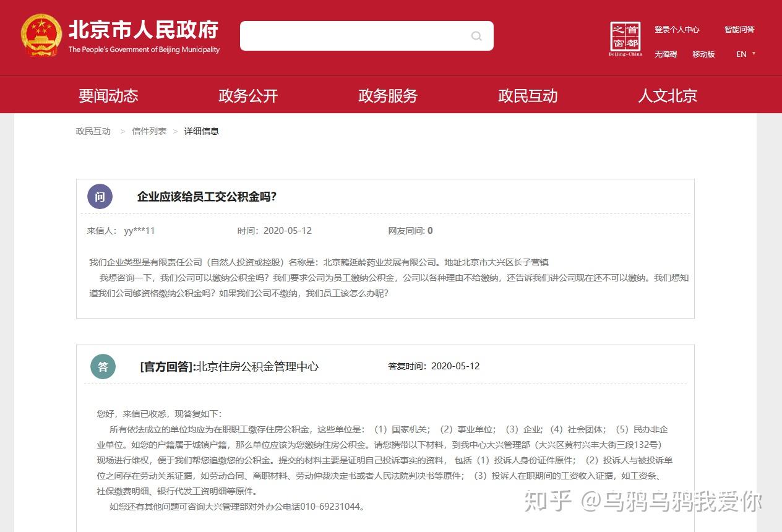This screenshot has width=782, height=532.
Task: Select the 政务服务 navigation item
Action: point(388,96)
